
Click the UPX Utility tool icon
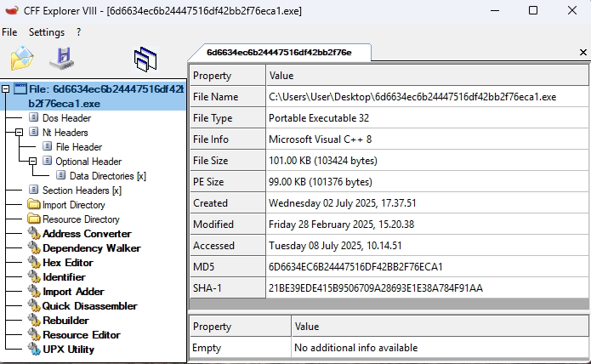pyautogui.click(x=34, y=349)
